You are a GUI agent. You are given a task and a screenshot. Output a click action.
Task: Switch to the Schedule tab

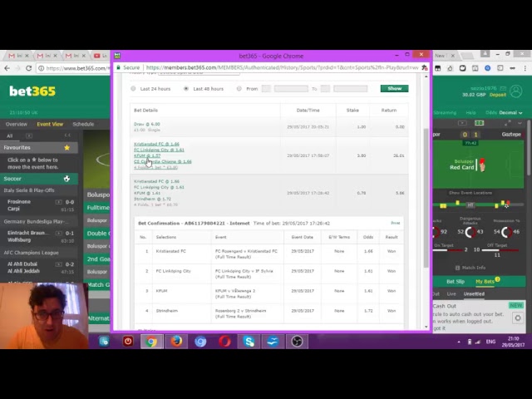click(x=83, y=124)
